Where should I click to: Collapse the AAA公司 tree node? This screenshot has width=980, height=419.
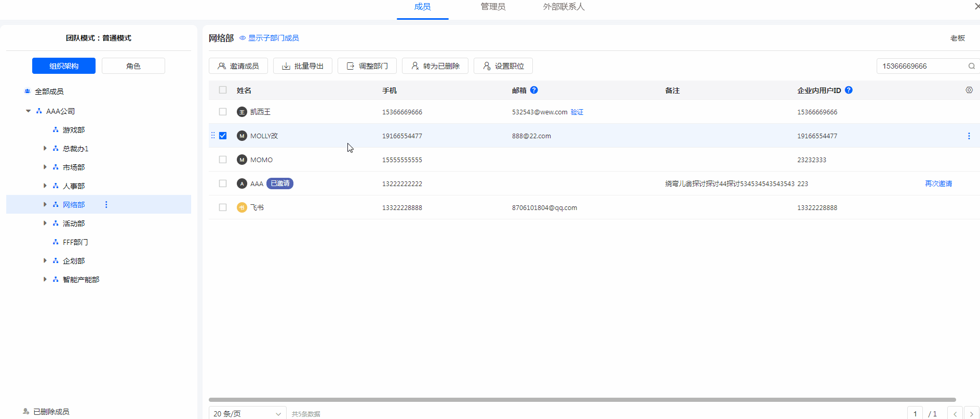click(x=29, y=111)
